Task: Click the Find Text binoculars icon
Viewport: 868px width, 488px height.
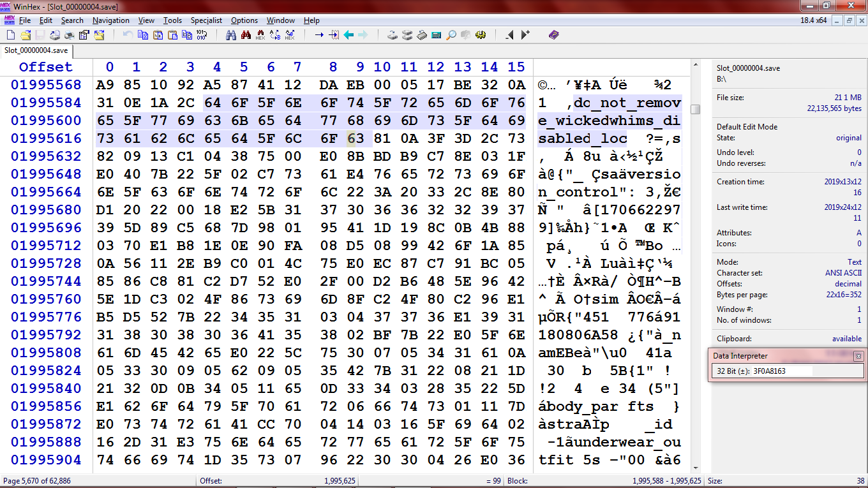Action: click(231, 35)
